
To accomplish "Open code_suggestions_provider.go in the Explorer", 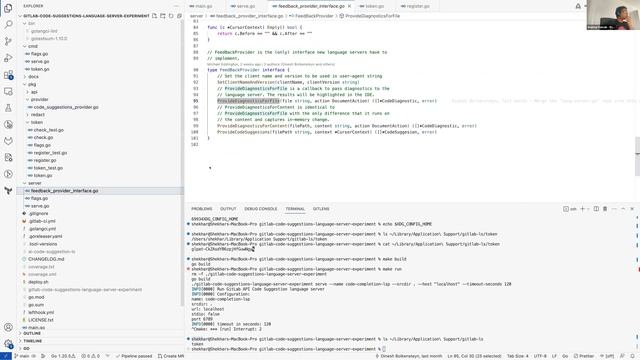I will [66, 107].
